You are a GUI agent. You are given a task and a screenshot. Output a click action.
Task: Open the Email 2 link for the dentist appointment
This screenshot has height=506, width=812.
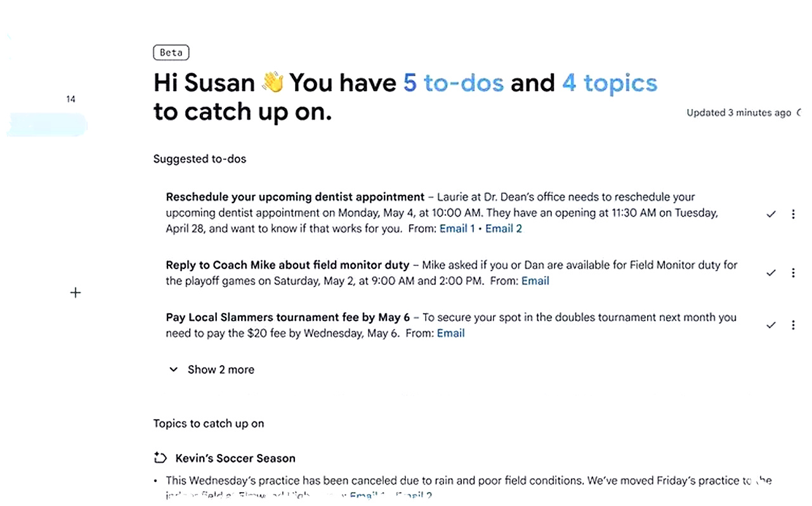pyautogui.click(x=504, y=229)
